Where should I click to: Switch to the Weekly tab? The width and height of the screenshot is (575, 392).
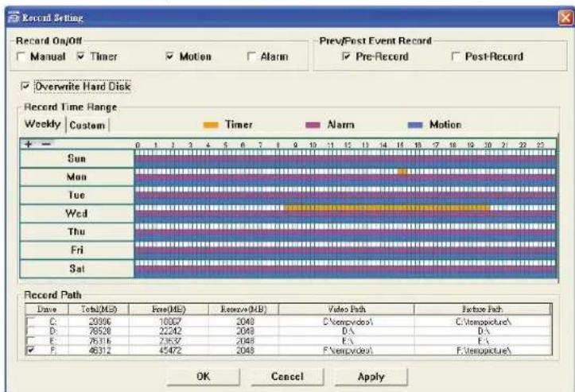pyautogui.click(x=42, y=124)
